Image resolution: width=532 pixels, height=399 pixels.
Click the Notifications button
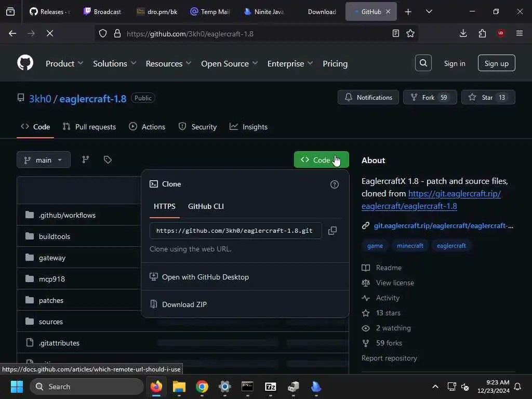coord(368,97)
